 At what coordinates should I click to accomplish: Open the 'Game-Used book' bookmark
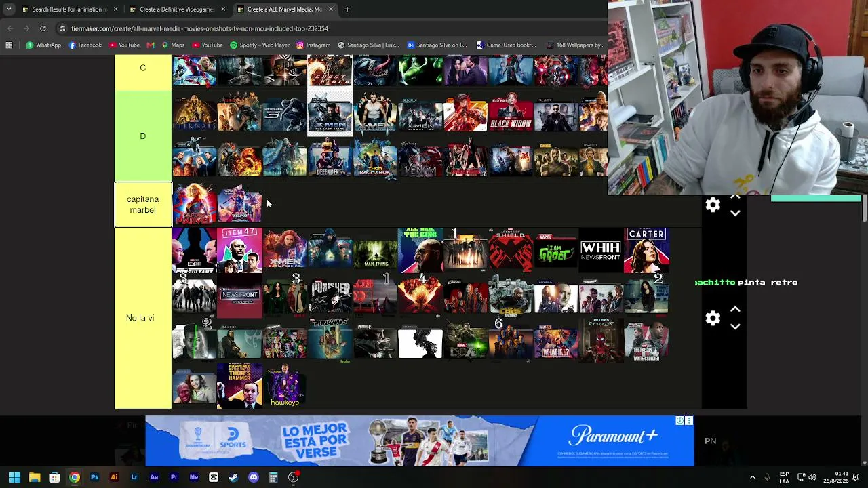[x=506, y=45]
